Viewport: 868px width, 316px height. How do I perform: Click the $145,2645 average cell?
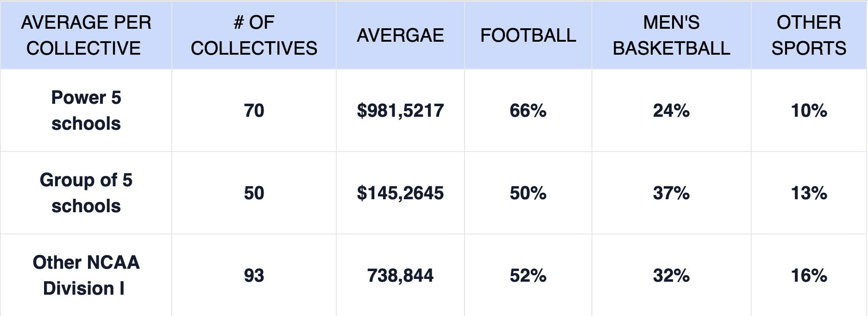pyautogui.click(x=400, y=193)
